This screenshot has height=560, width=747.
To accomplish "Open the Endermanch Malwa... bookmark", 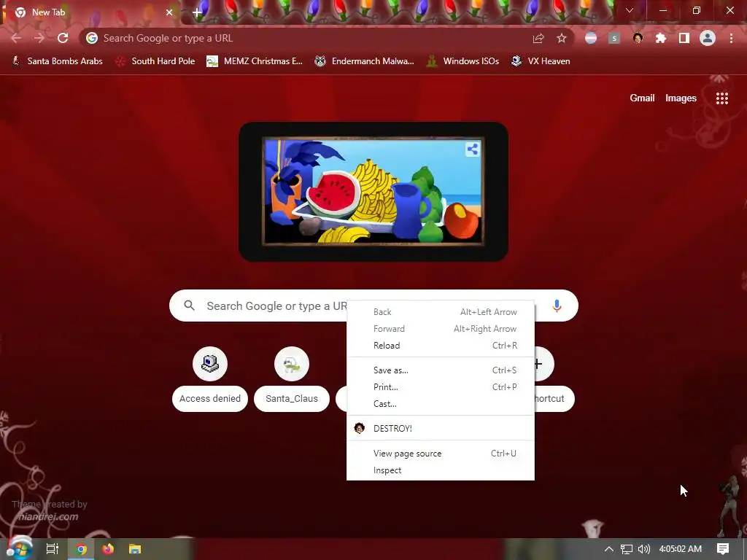I will [x=365, y=61].
